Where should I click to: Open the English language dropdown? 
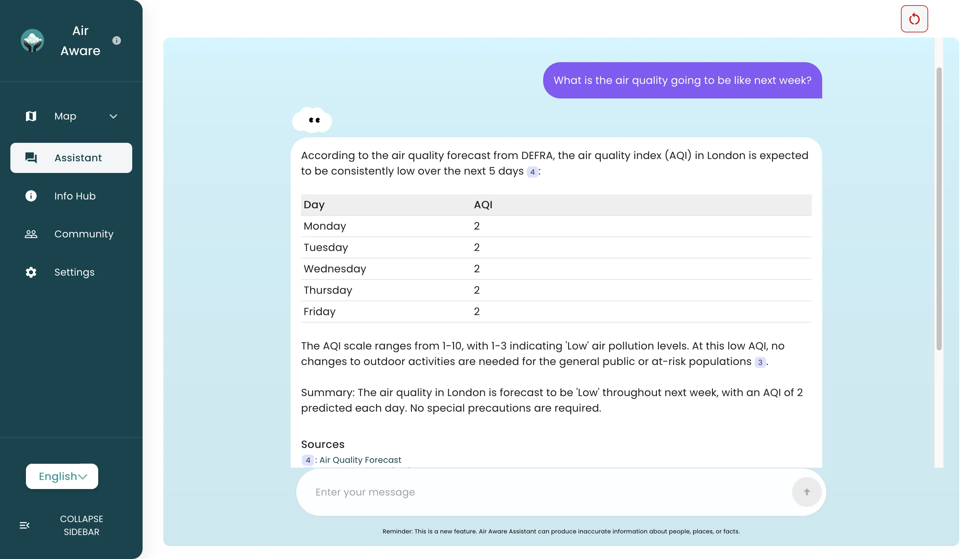[x=62, y=476]
